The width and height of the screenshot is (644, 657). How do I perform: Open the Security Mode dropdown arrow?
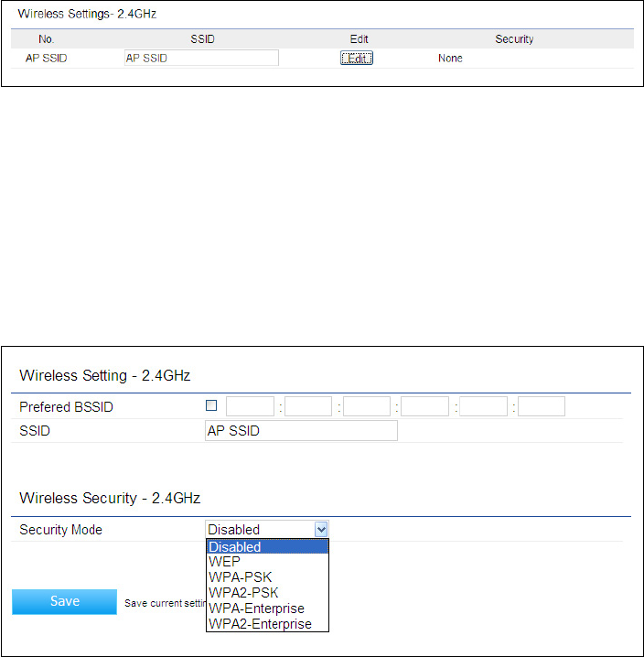click(x=321, y=530)
